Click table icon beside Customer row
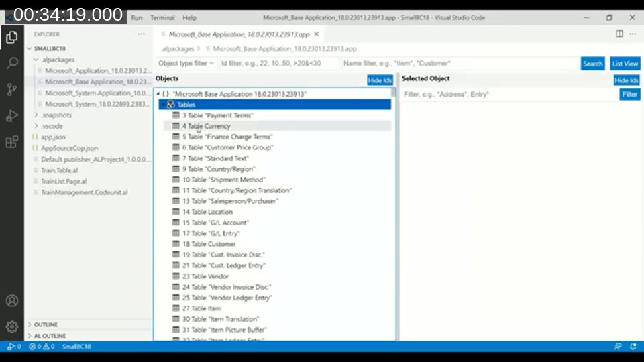 click(x=176, y=244)
